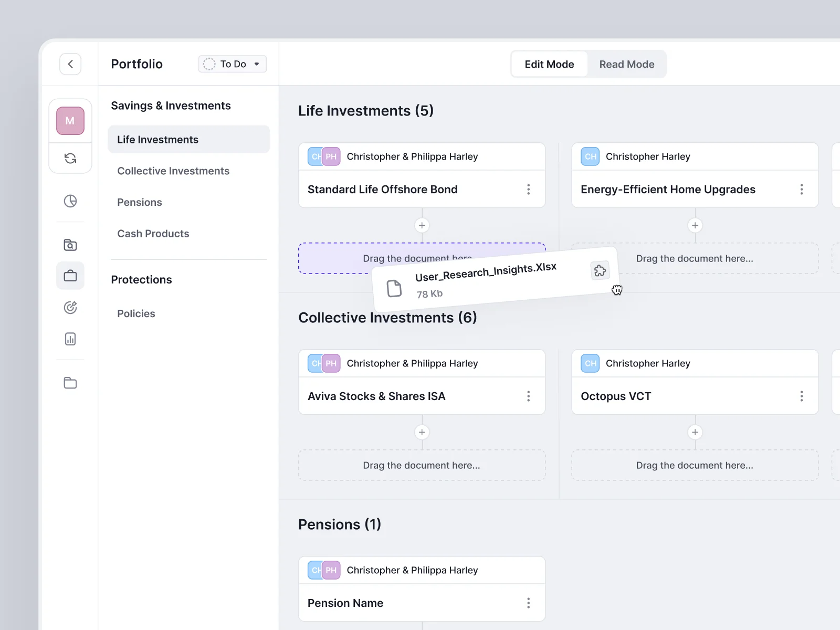Click Savings & Investments section heading
840x630 pixels.
point(171,106)
